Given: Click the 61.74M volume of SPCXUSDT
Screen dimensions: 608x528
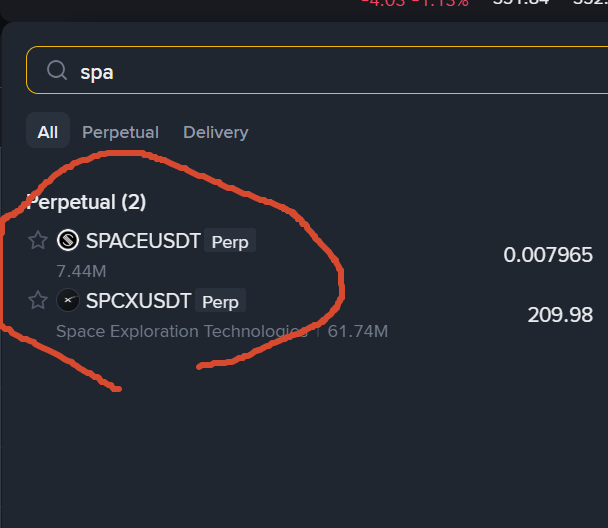Looking at the screenshot, I should [x=358, y=331].
